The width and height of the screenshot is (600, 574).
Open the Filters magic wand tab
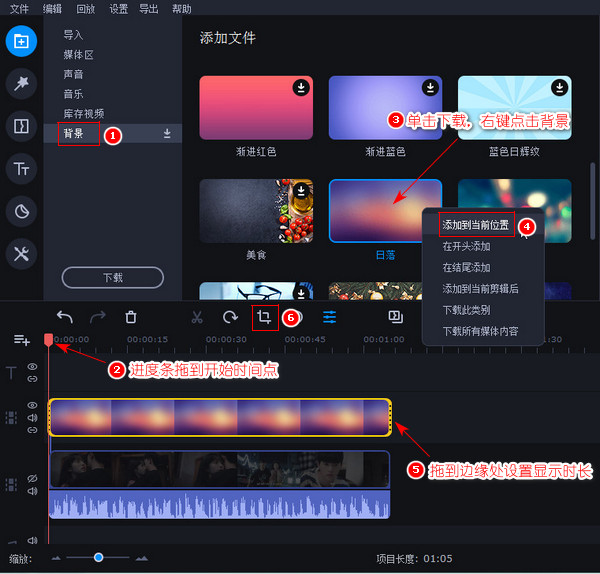[21, 83]
